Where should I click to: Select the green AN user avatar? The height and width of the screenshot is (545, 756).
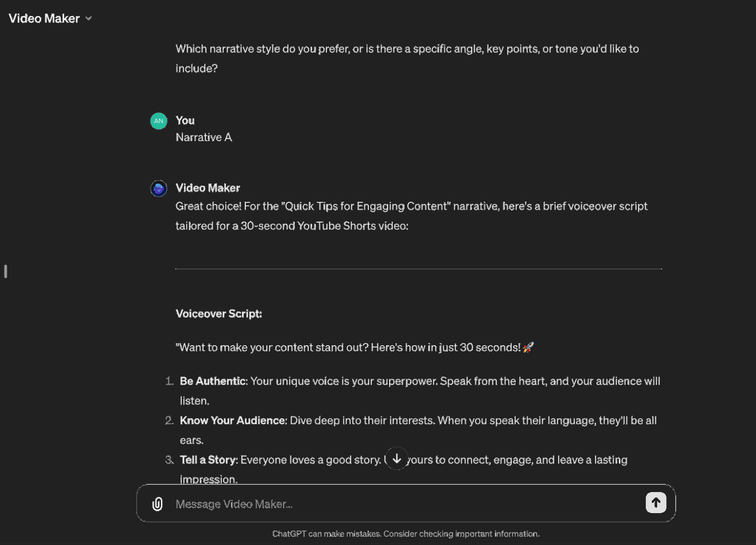158,120
